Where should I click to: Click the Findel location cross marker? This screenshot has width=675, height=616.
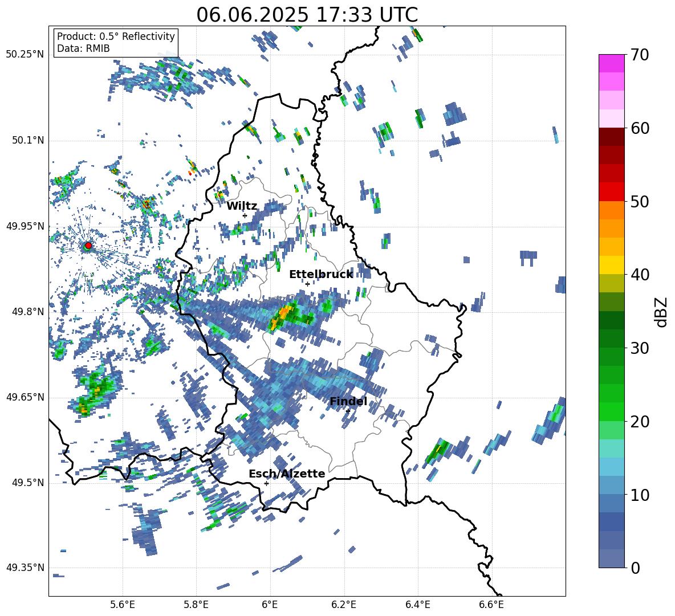[x=348, y=411]
